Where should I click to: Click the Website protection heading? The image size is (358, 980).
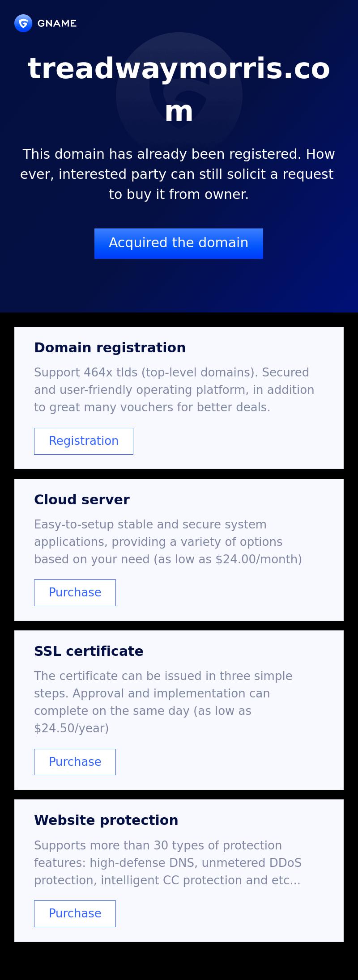[106, 820]
